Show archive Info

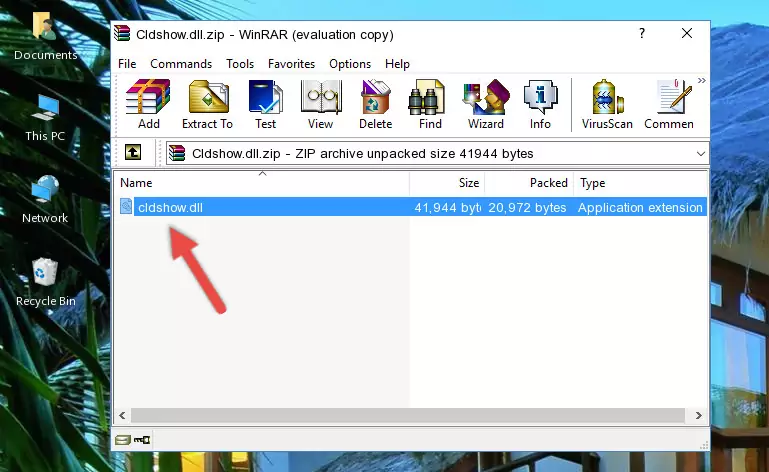pos(540,105)
